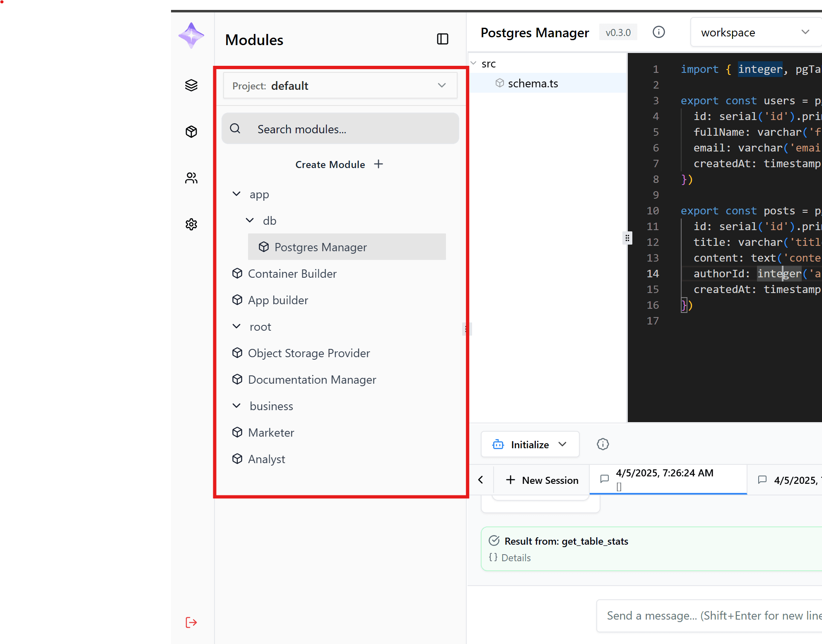Viewport: 822px width, 644px height.
Task: Select the Container Builder module
Action: point(284,274)
